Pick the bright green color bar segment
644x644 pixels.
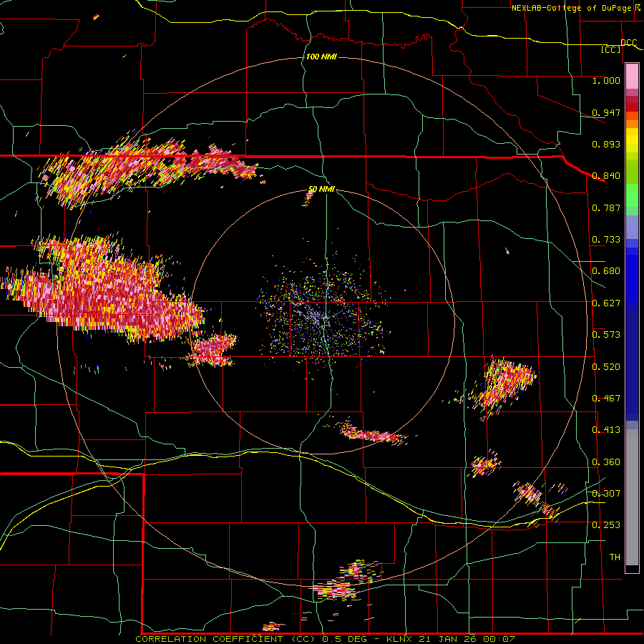coord(632,195)
